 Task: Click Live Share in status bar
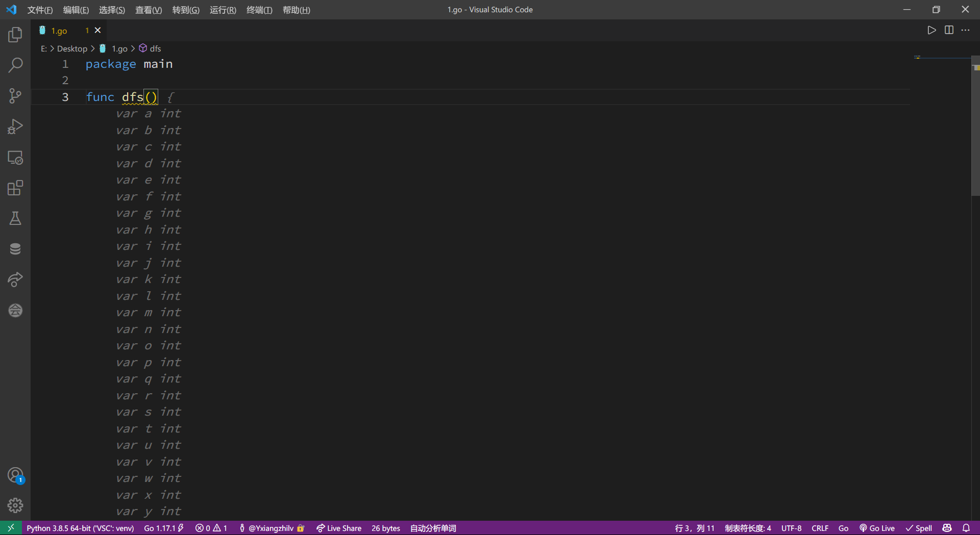coord(339,528)
